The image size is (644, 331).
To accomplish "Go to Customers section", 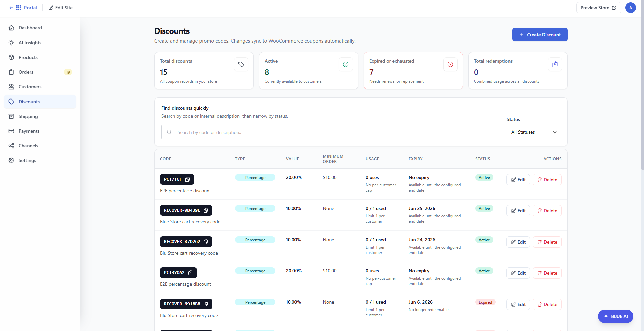I will click(x=40, y=87).
